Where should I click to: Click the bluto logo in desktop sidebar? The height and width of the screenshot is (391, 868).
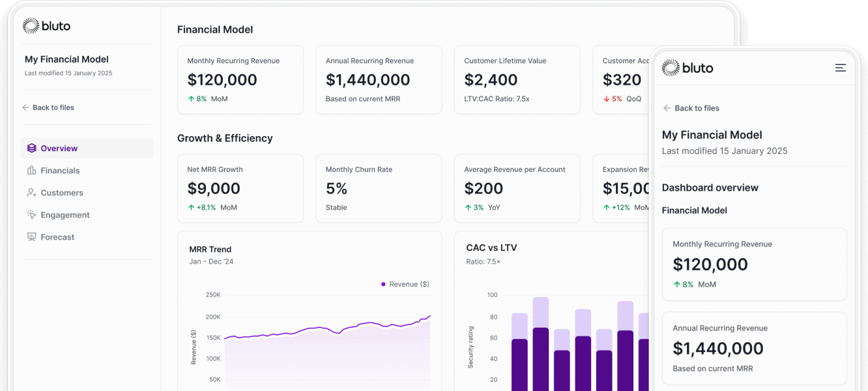[46, 26]
